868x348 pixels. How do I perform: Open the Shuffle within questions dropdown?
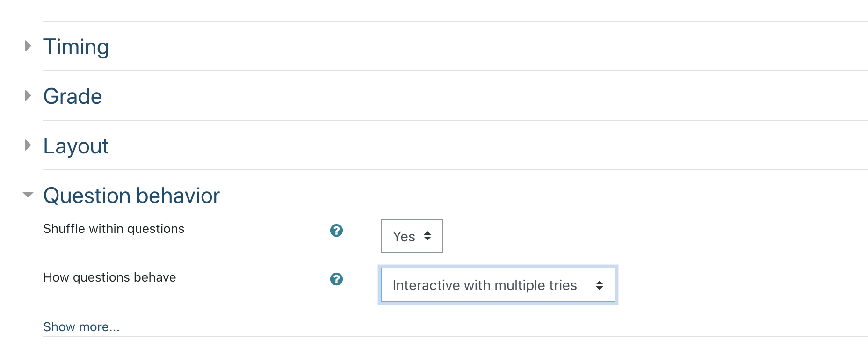[412, 236]
